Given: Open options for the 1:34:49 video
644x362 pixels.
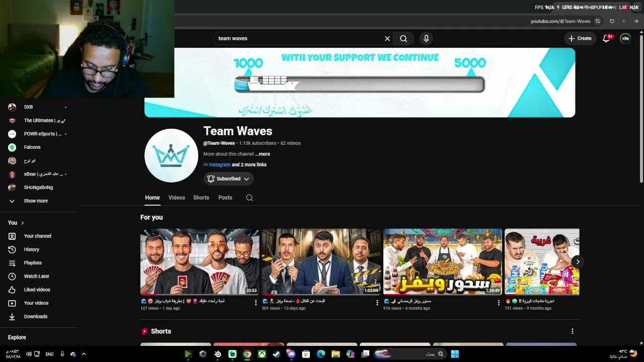Looking at the screenshot, I should click(499, 303).
